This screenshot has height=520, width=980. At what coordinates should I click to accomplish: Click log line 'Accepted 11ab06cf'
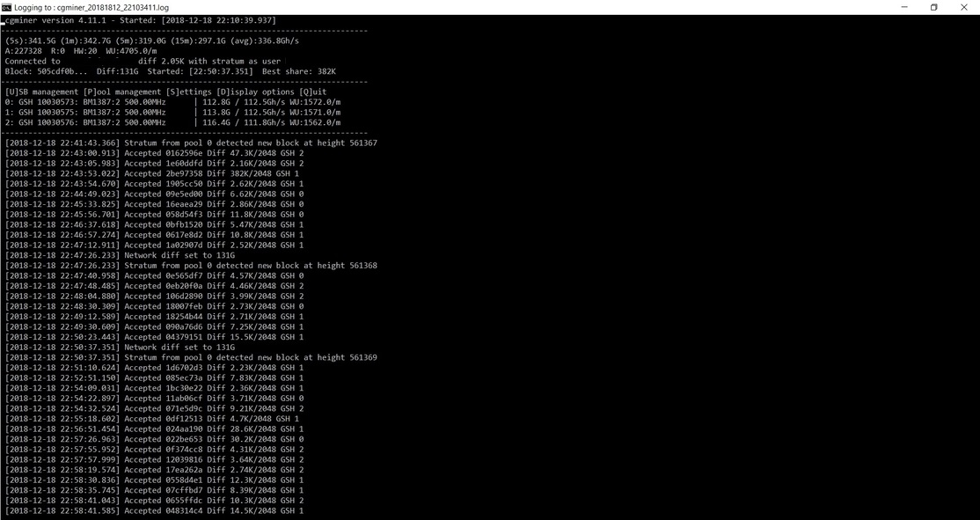154,398
